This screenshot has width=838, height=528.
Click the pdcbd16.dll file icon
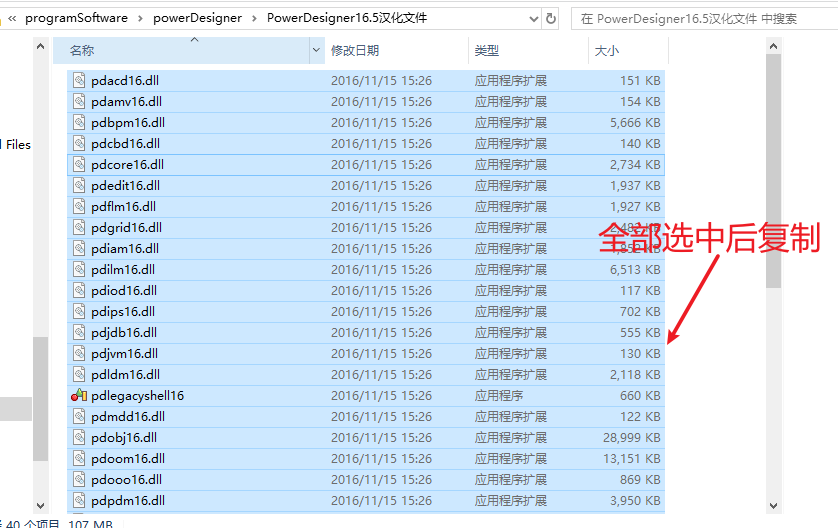(79, 143)
